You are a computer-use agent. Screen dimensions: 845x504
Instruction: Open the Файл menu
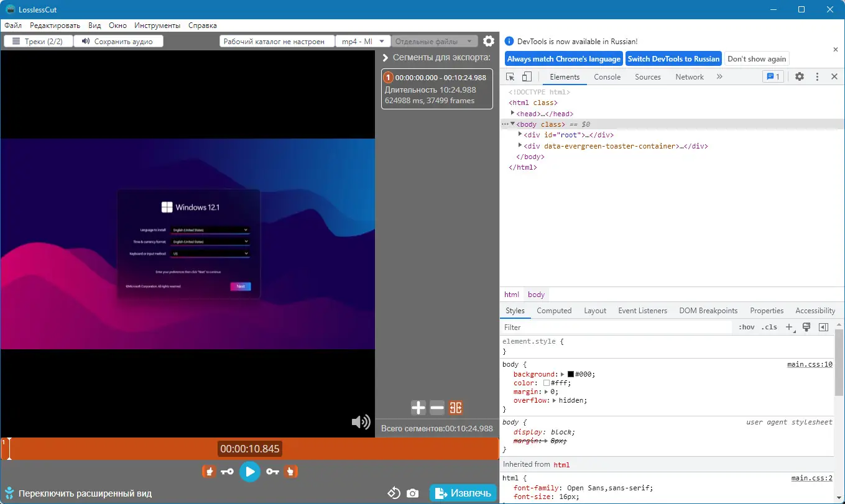13,25
